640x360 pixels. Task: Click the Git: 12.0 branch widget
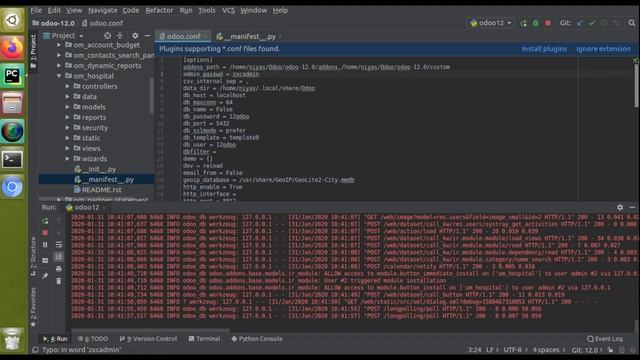pyautogui.click(x=587, y=350)
